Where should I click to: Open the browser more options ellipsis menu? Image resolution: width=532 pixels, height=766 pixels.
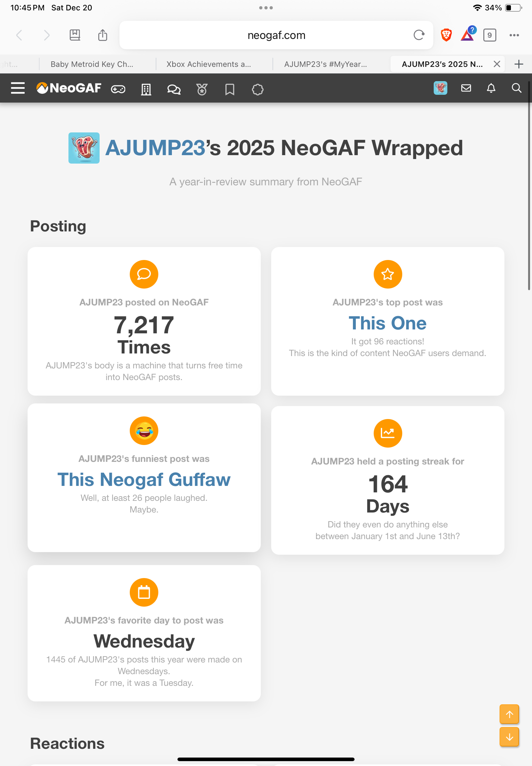pos(514,35)
